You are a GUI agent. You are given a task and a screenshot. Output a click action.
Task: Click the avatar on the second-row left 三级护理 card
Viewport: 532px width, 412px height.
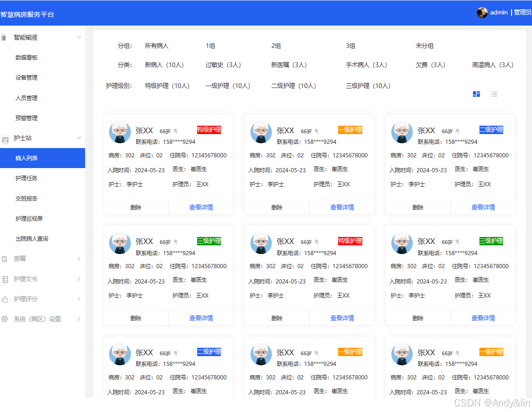120,243
